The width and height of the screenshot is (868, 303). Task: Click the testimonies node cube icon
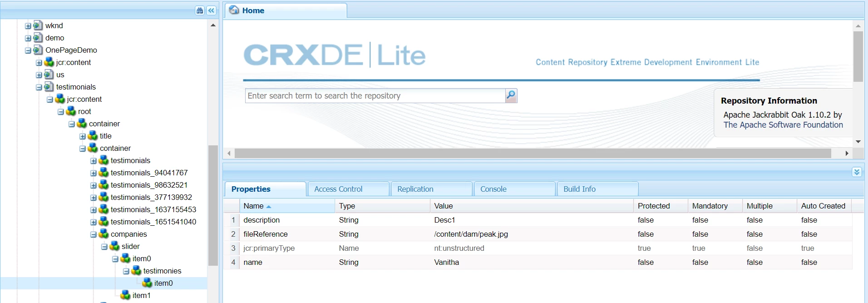point(136,271)
